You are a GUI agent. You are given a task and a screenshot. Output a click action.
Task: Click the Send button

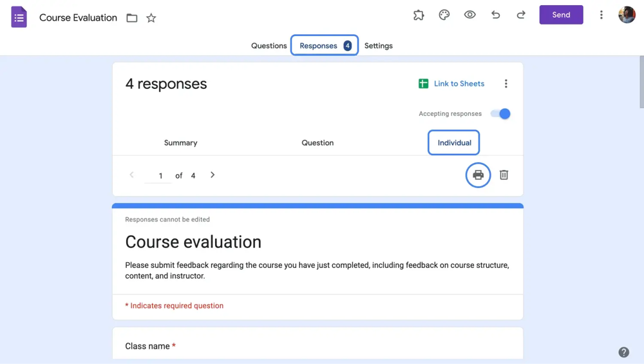pos(561,15)
